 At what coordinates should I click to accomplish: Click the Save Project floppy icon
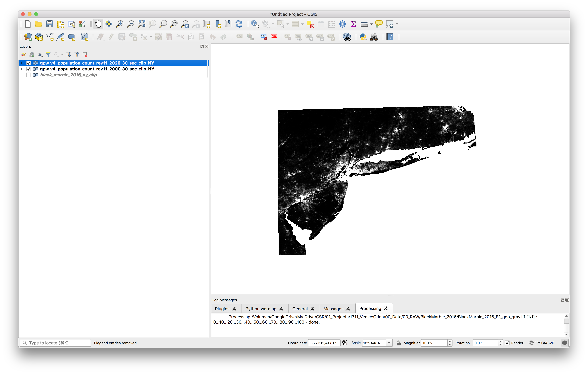coord(50,24)
